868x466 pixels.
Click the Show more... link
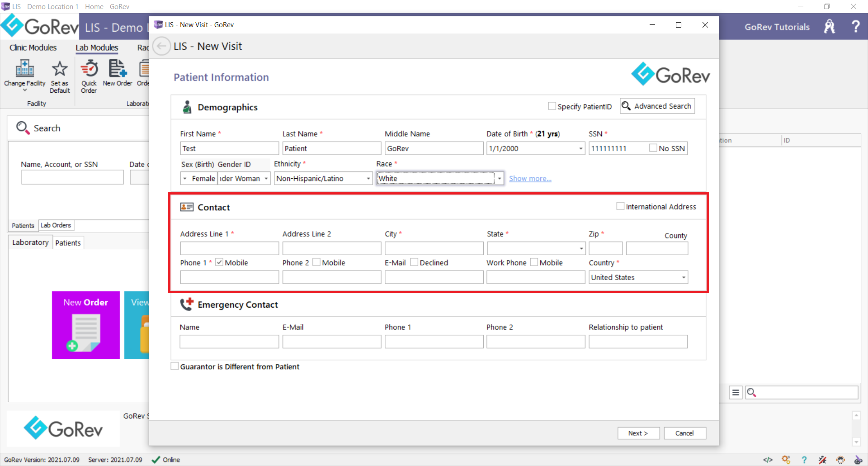[x=530, y=178]
